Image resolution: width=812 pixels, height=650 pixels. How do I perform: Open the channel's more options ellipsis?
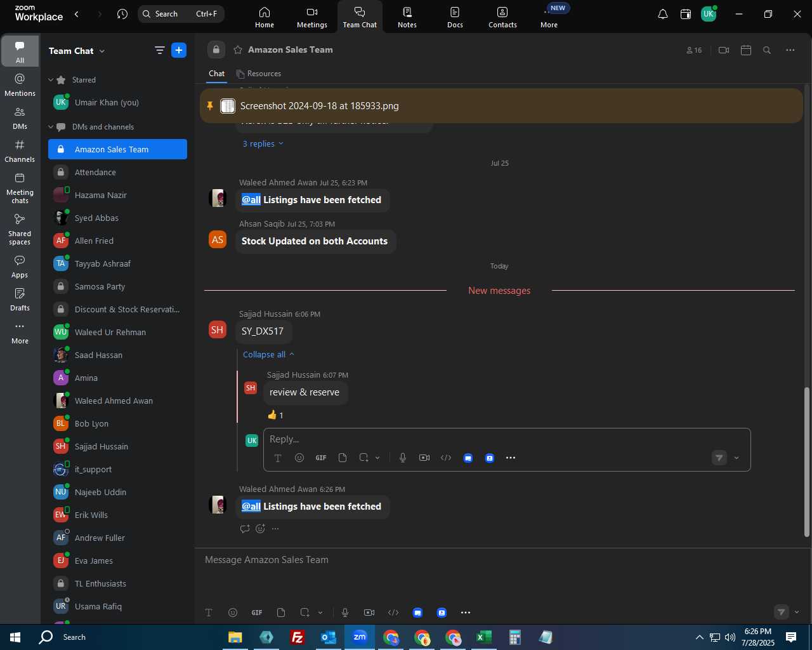tap(790, 50)
